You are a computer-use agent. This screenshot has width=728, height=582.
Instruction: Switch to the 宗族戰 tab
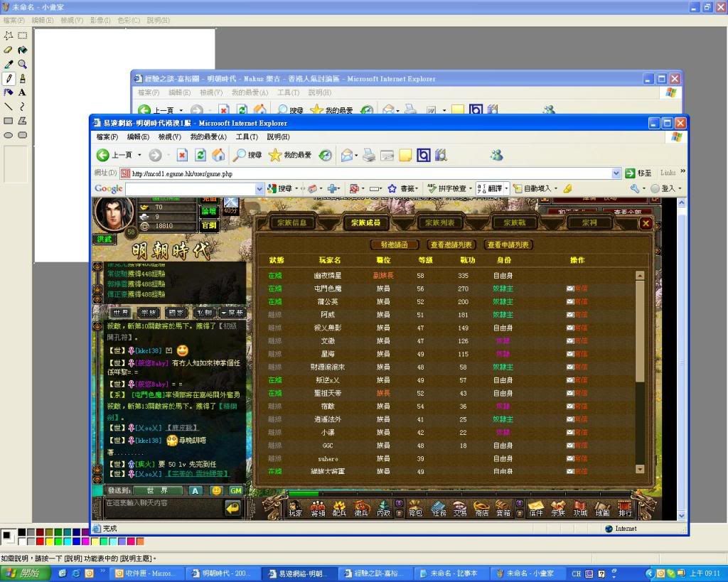515,222
